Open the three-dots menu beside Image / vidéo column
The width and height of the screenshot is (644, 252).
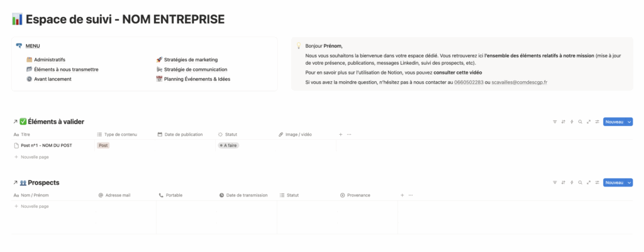pos(349,134)
